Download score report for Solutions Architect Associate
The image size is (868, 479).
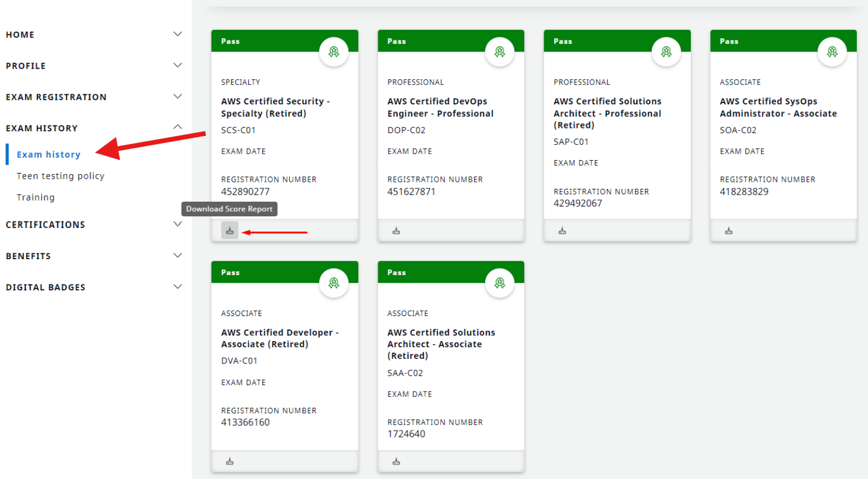396,462
